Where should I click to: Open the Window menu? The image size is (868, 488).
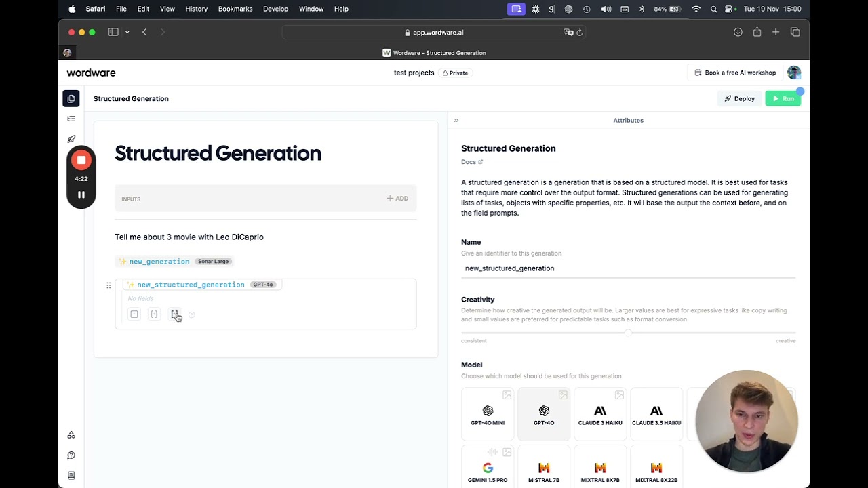coord(311,9)
